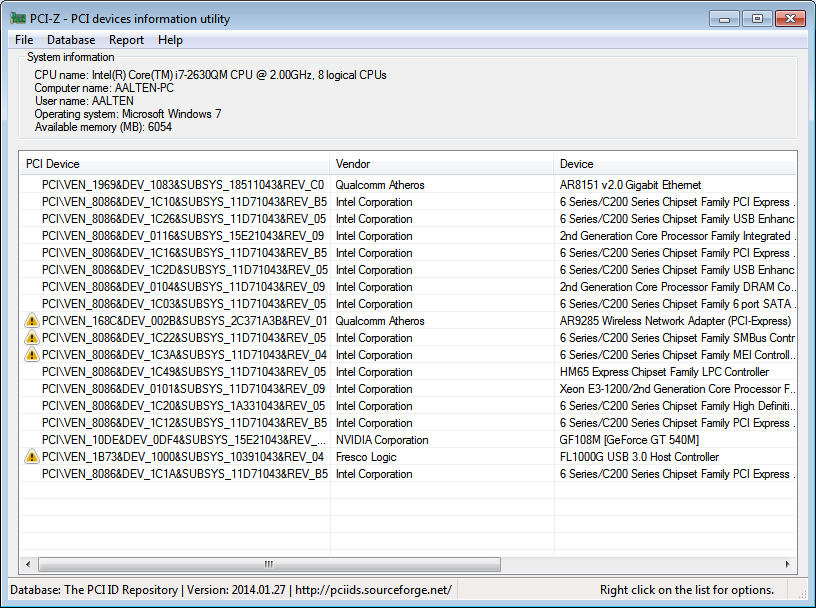
Task: Open the Database menu
Action: [x=71, y=40]
